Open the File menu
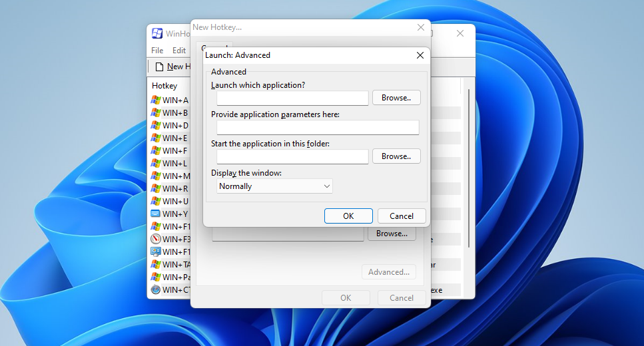 coord(157,51)
